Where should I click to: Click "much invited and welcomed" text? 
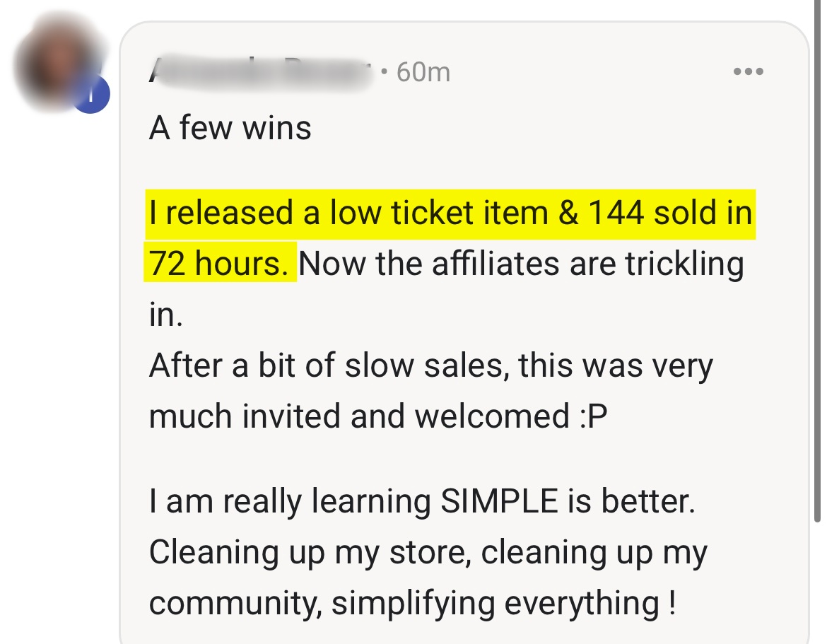pyautogui.click(x=356, y=416)
